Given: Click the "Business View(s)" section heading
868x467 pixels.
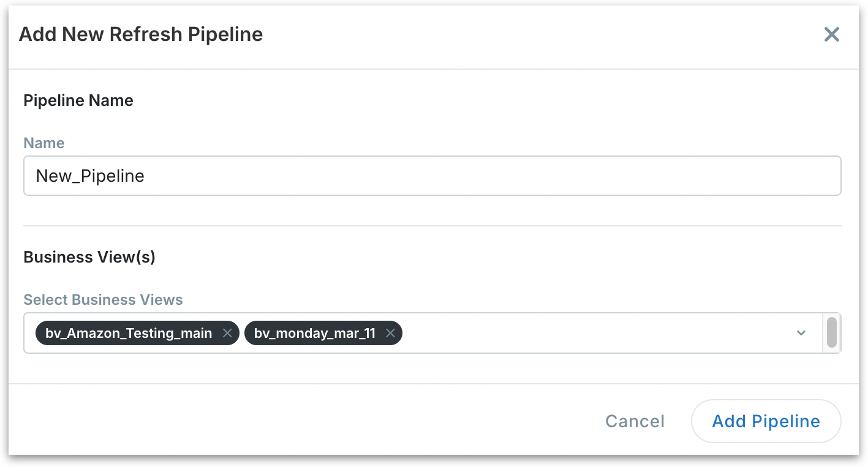Looking at the screenshot, I should click(89, 257).
